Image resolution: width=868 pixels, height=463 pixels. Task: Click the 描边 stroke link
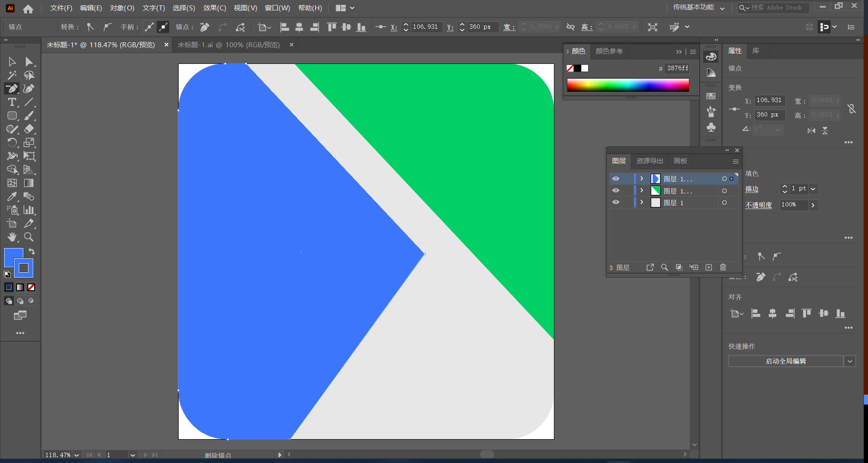pyautogui.click(x=752, y=189)
